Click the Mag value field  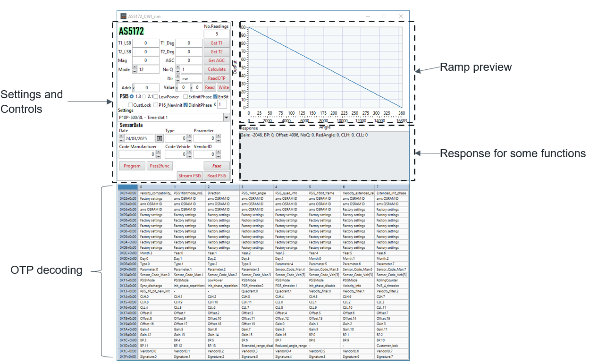click(x=145, y=60)
